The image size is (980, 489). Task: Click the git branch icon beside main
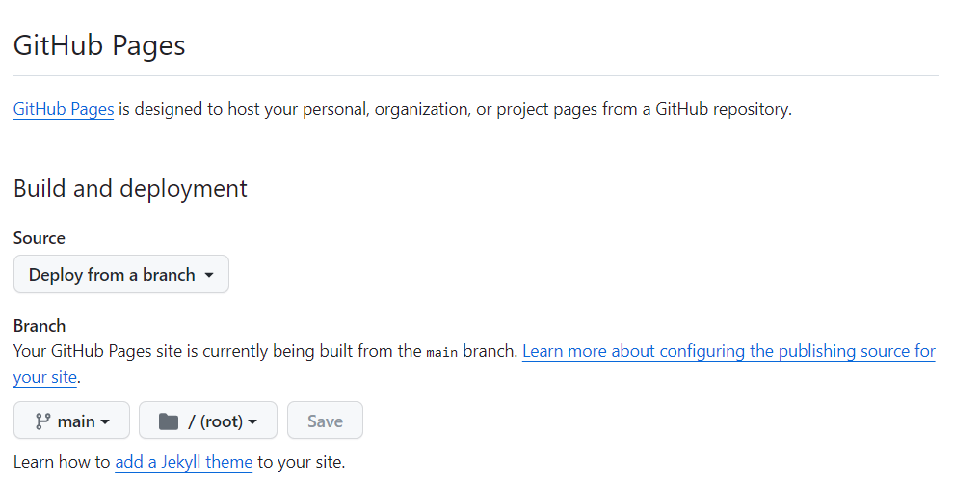click(x=42, y=421)
